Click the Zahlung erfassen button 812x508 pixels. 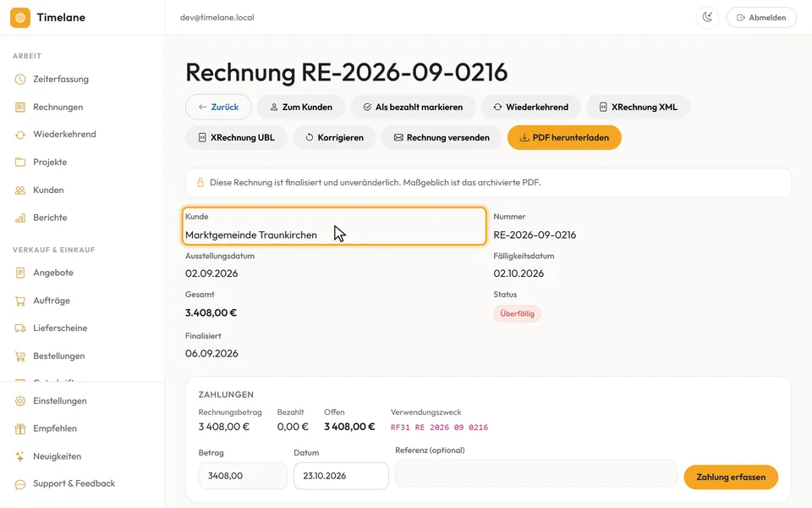[731, 478]
